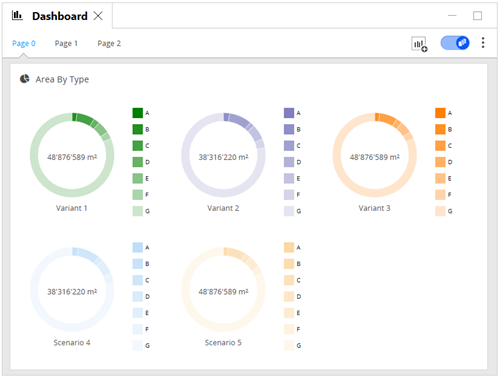Click Variant 1 legend swatch A
Screen dimensions: 500x378
pos(138,113)
